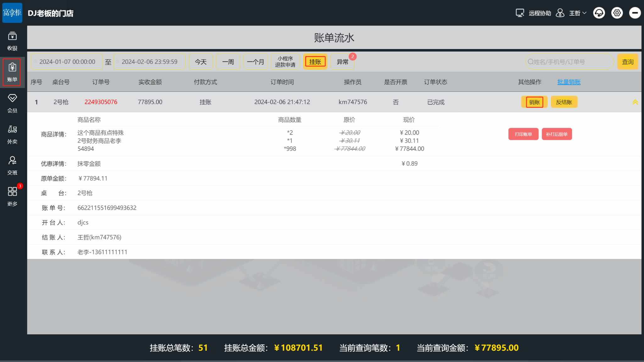Click the minimize circle icon

pos(635,13)
